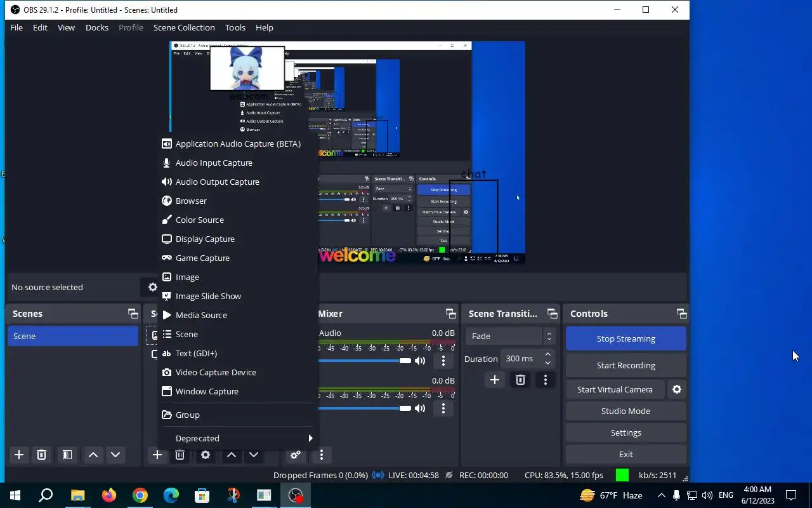Open the second mixer channel's three-dots menu

tap(443, 408)
